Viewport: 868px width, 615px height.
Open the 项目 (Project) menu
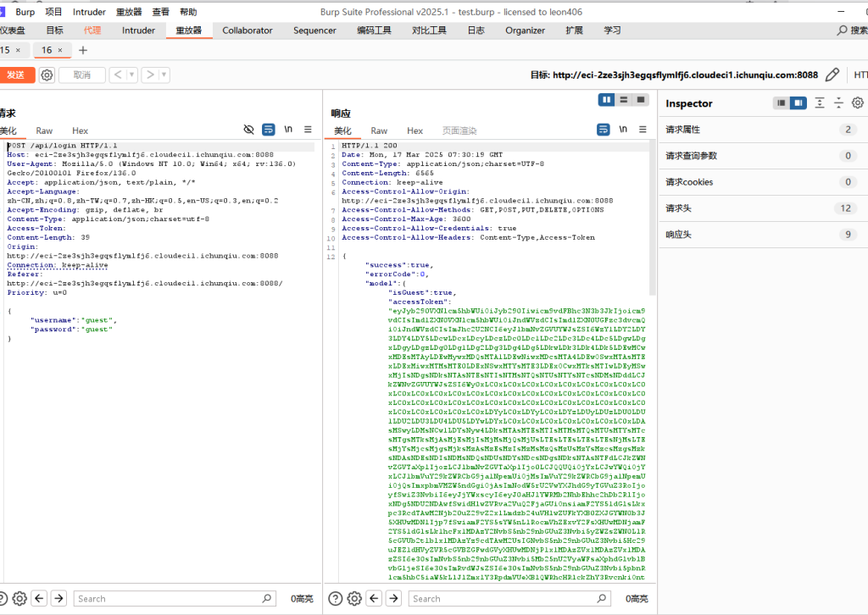point(53,12)
